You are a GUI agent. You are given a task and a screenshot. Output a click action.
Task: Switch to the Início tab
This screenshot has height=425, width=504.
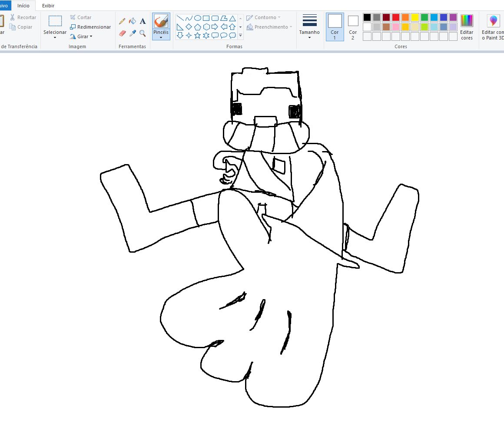[23, 6]
